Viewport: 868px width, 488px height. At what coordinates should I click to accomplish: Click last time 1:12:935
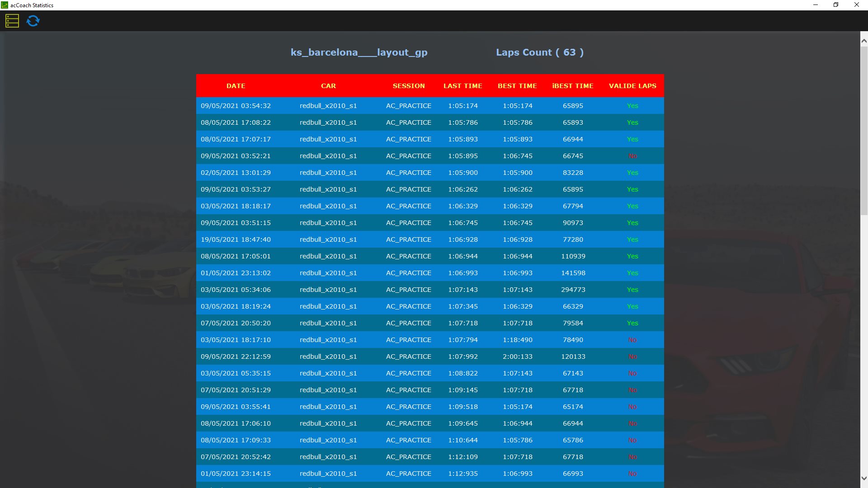[463, 474]
